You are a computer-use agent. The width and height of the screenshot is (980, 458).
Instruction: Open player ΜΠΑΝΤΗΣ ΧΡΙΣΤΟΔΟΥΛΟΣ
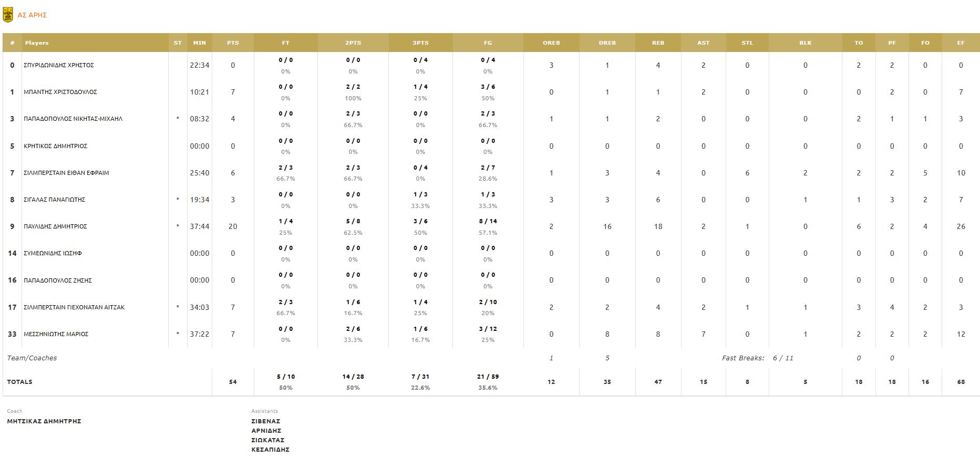point(60,92)
